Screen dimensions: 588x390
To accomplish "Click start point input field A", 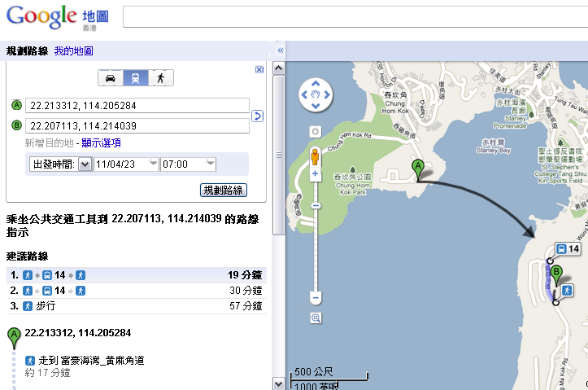I will click(x=137, y=106).
